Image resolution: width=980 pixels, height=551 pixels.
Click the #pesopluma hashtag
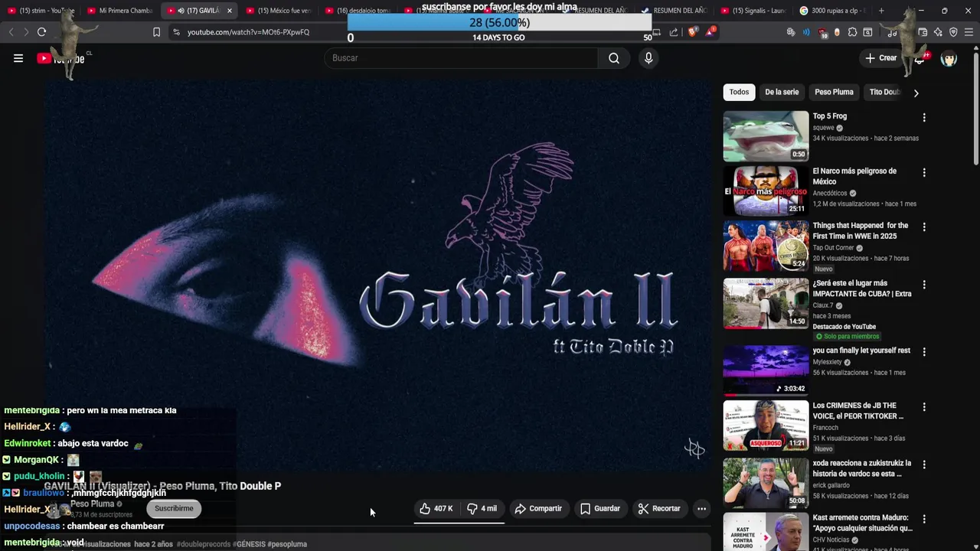(x=287, y=544)
